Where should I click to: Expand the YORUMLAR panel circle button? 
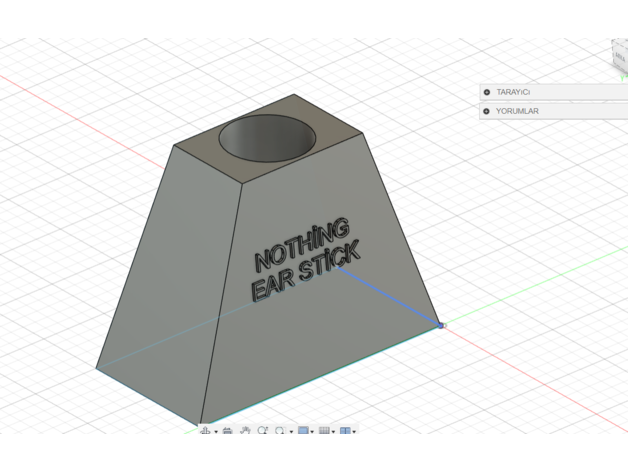pyautogui.click(x=487, y=111)
